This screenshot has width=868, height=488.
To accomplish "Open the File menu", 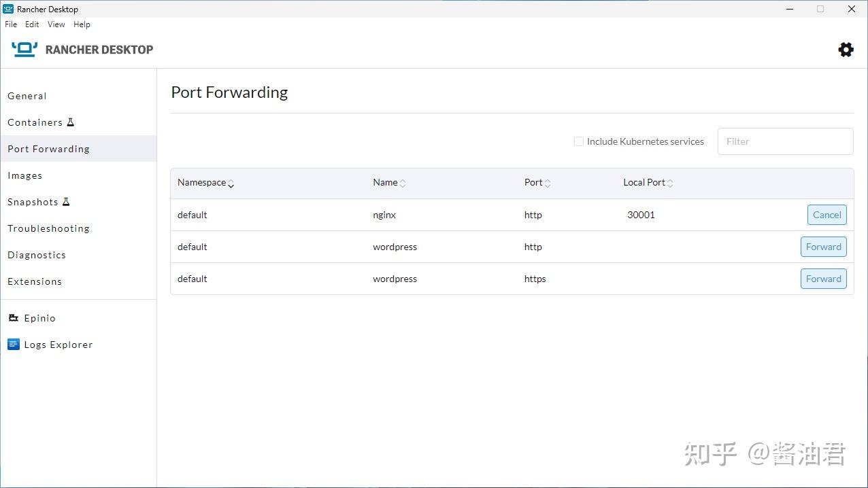I will click(x=11, y=24).
